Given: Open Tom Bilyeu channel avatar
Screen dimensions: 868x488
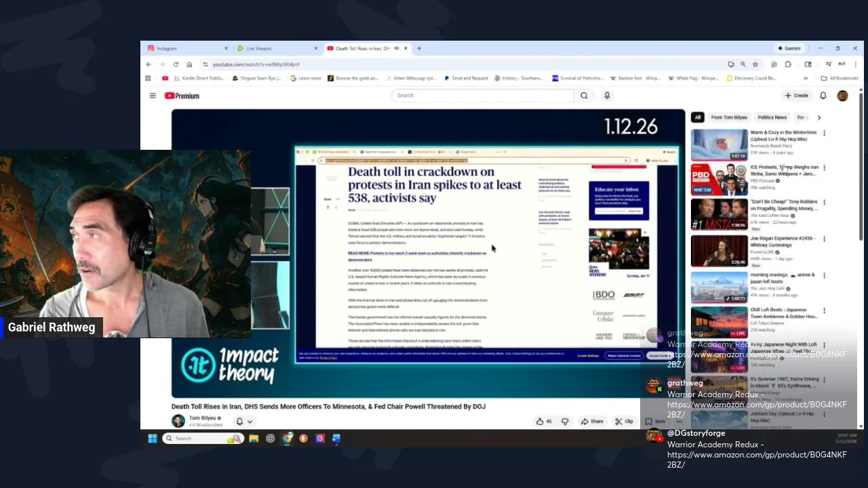Looking at the screenshot, I should pyautogui.click(x=178, y=421).
